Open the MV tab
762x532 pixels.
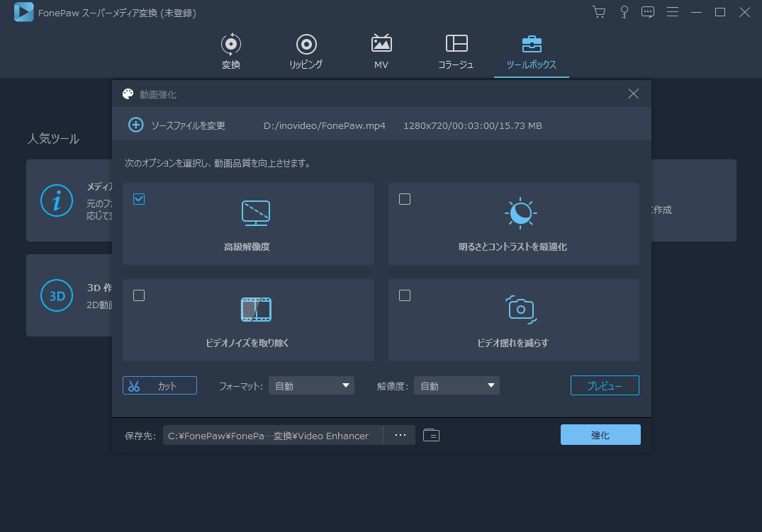381,52
